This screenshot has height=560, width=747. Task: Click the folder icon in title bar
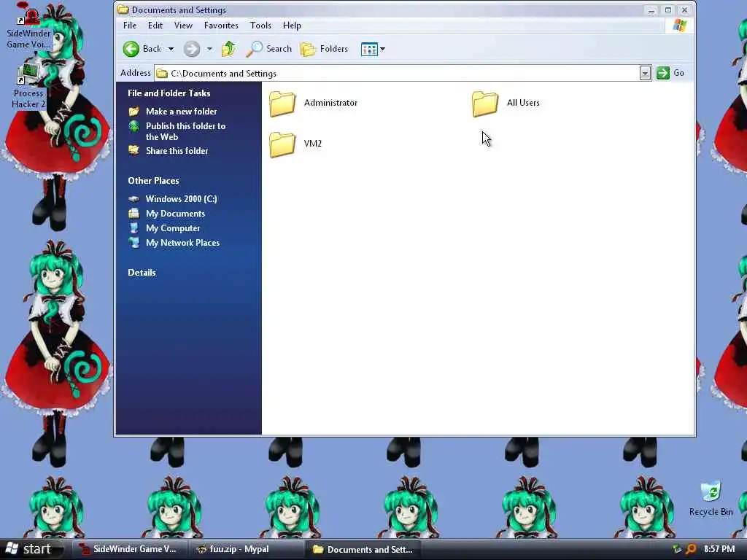point(123,9)
